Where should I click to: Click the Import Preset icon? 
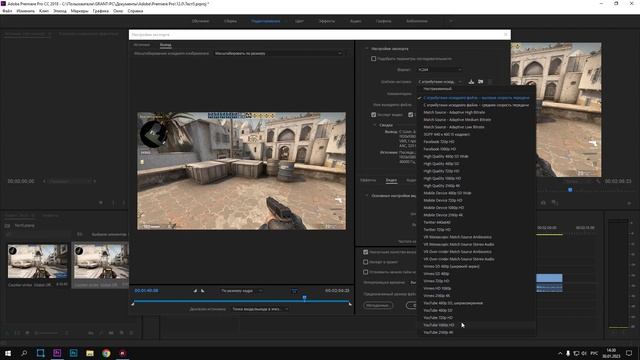click(480, 82)
